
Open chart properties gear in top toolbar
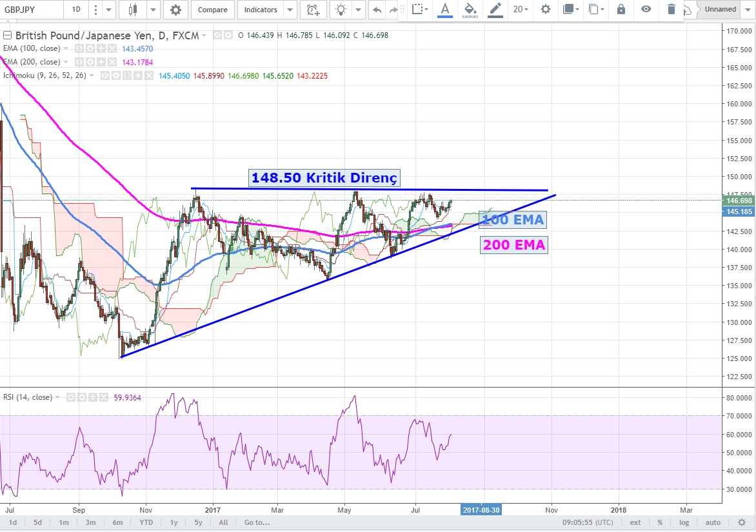coord(175,10)
